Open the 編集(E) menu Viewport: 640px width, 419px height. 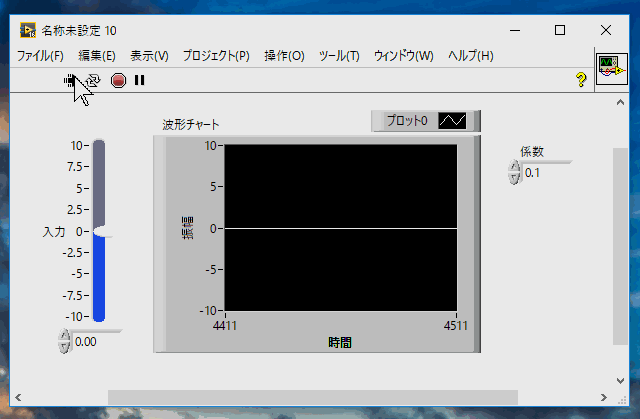point(97,55)
